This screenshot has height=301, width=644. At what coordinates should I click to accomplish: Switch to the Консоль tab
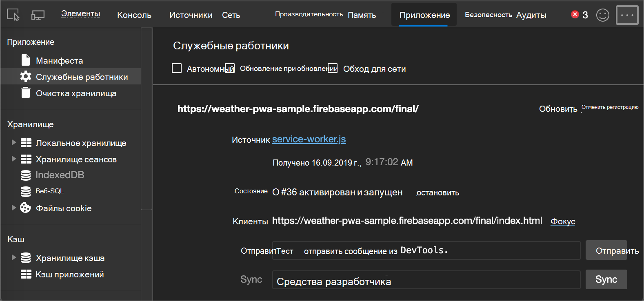click(134, 15)
